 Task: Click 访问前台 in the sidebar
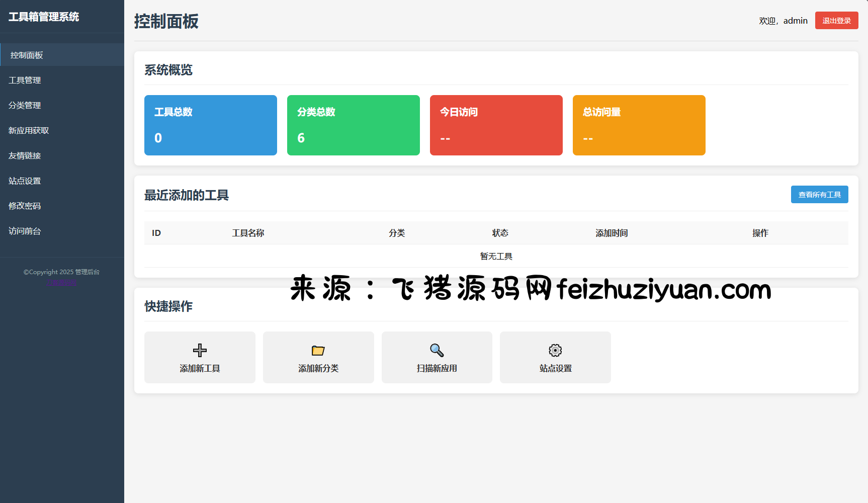tap(25, 231)
